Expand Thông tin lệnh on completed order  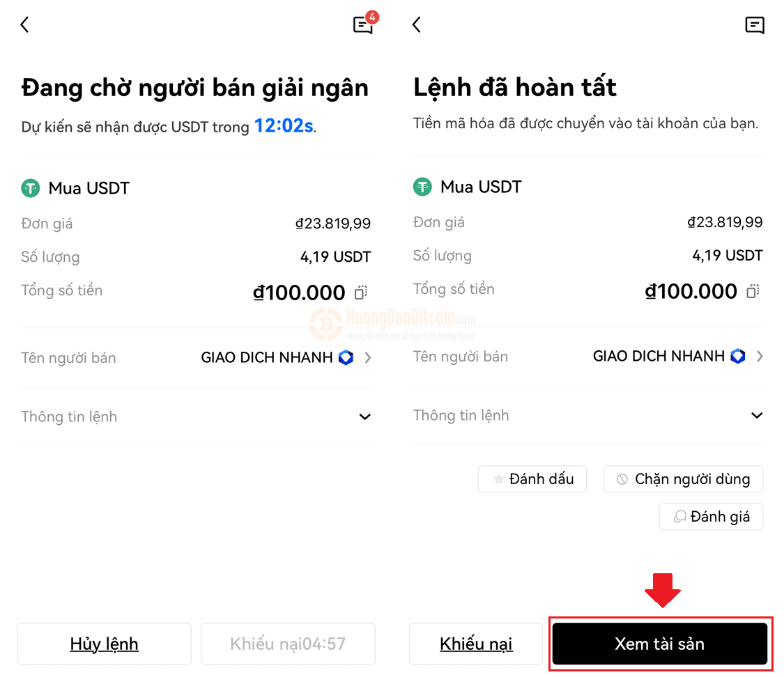(587, 415)
